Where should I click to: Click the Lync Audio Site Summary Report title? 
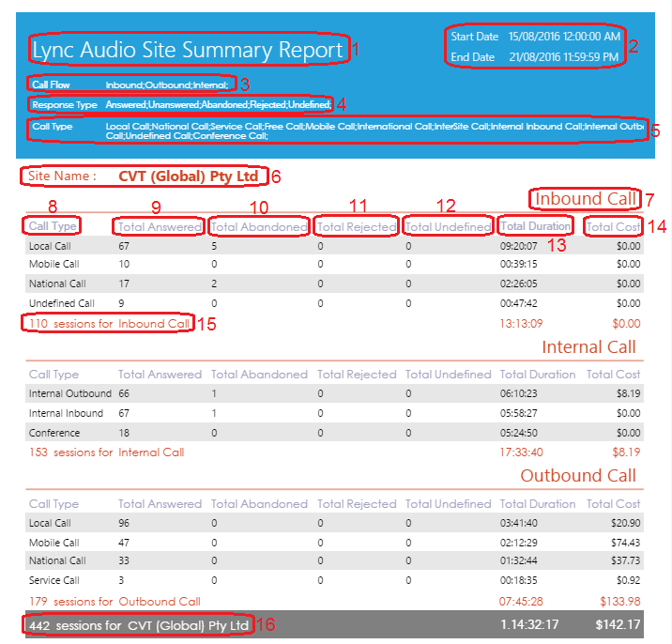click(188, 50)
